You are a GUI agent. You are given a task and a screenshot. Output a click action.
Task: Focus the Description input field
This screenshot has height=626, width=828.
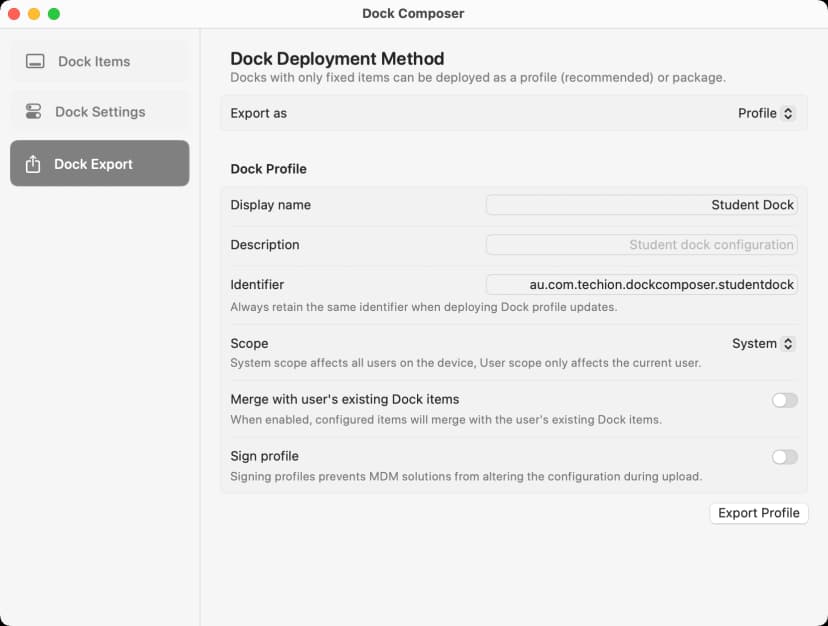pyautogui.click(x=641, y=245)
